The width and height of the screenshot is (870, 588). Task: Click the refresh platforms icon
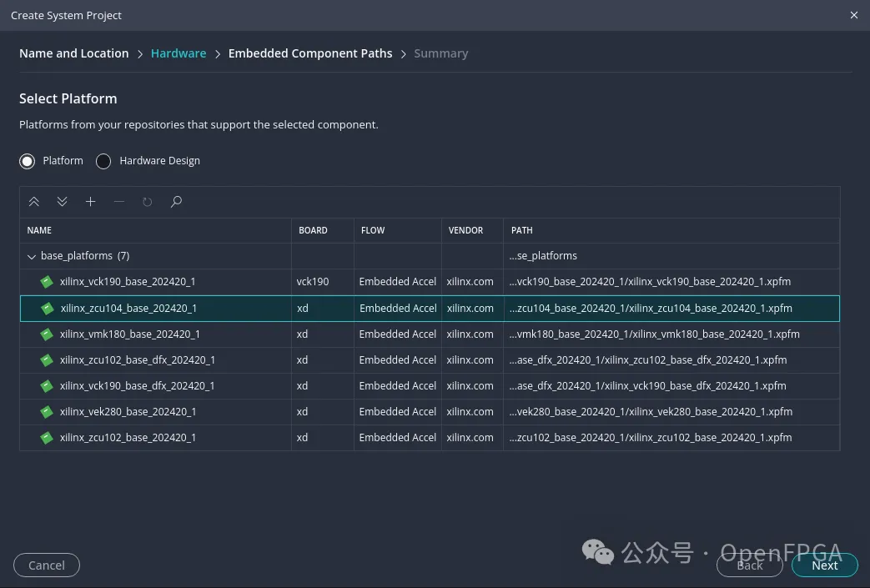tap(147, 201)
